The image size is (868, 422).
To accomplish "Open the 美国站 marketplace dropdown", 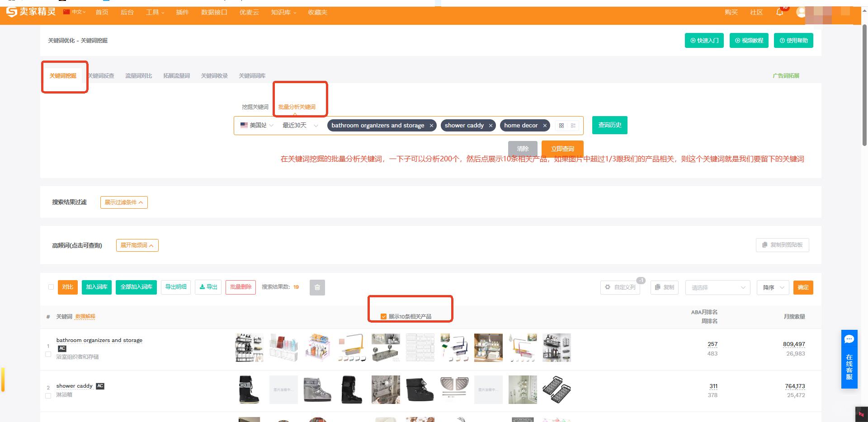I will pyautogui.click(x=257, y=125).
